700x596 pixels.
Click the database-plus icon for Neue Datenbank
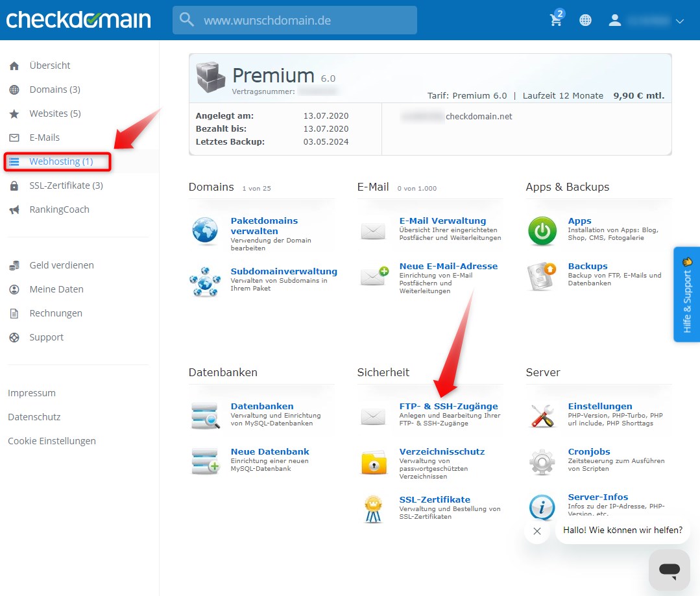tap(206, 461)
